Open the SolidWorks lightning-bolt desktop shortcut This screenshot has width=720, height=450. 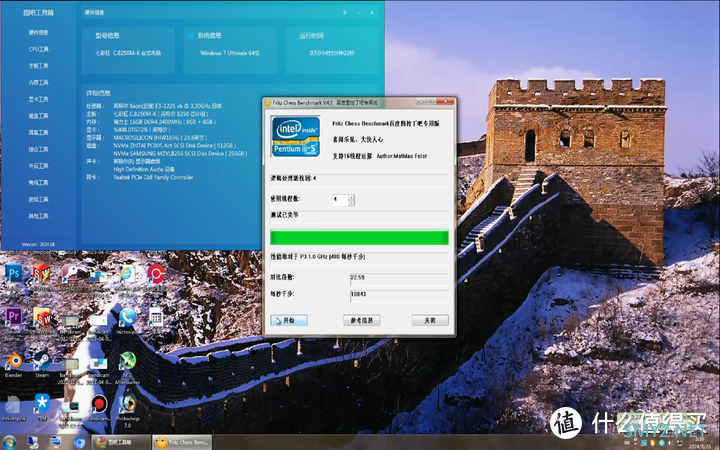[42, 274]
